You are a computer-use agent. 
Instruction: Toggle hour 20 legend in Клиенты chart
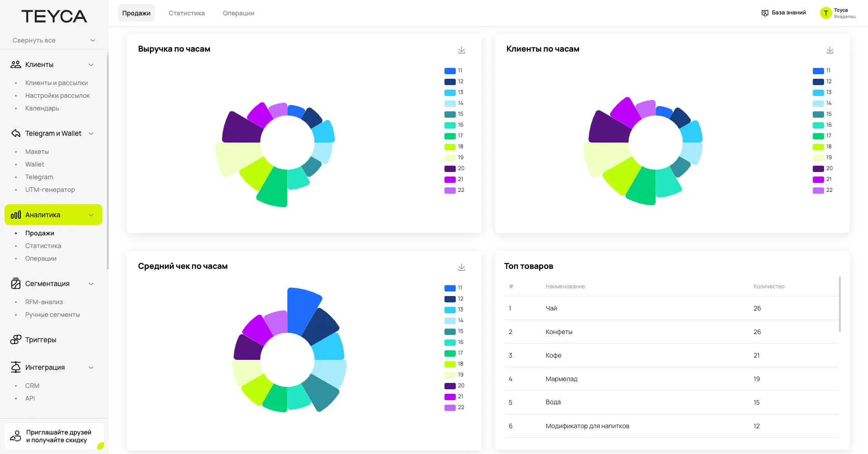[822, 168]
